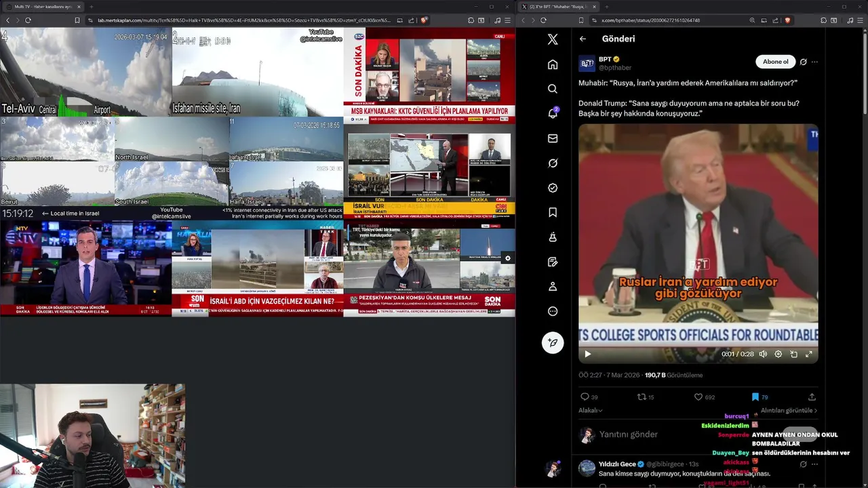The height and width of the screenshot is (488, 868).
Task: Open the three-dot menu on Yıldızlı Gece's reply
Action: 814,464
